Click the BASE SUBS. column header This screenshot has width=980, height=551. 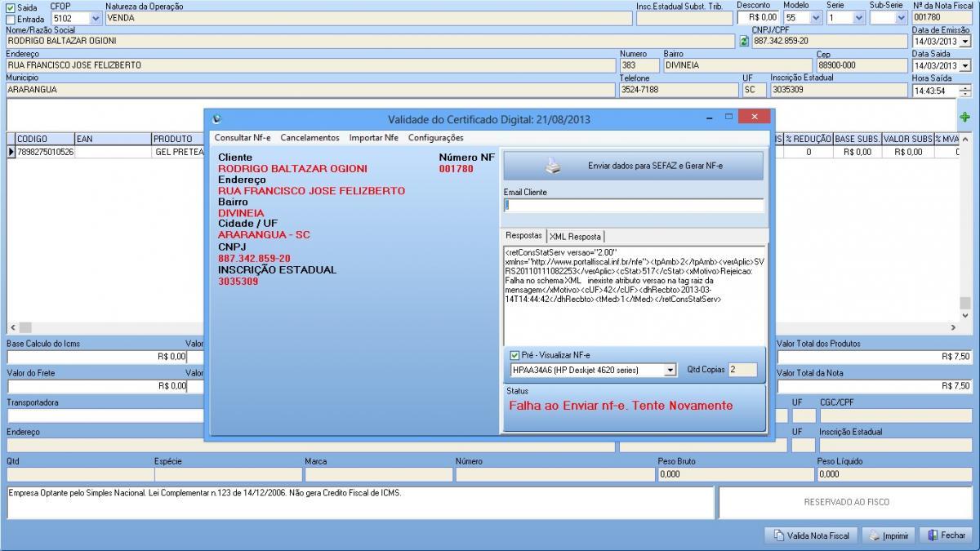(x=857, y=139)
